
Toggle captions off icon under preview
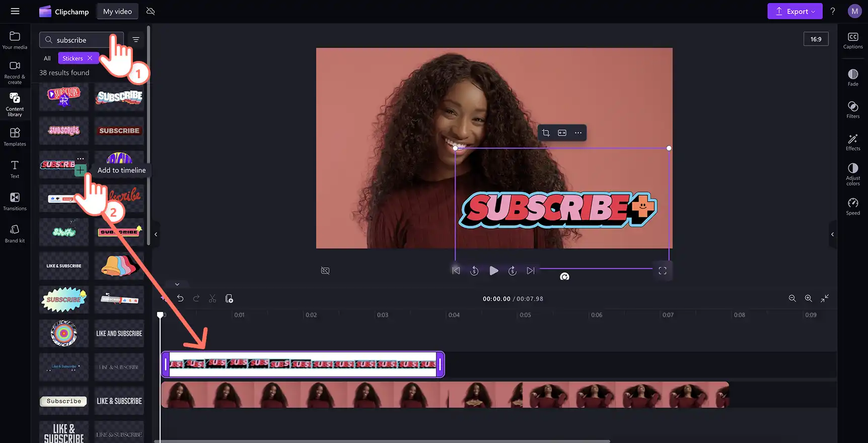pos(325,271)
